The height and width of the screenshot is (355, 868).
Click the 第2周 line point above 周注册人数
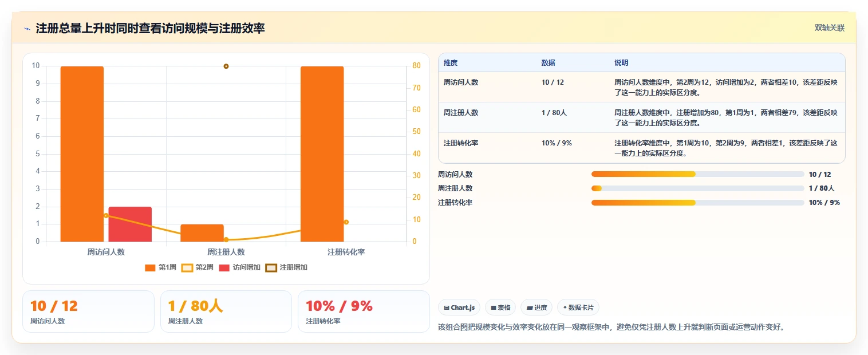[226, 239]
